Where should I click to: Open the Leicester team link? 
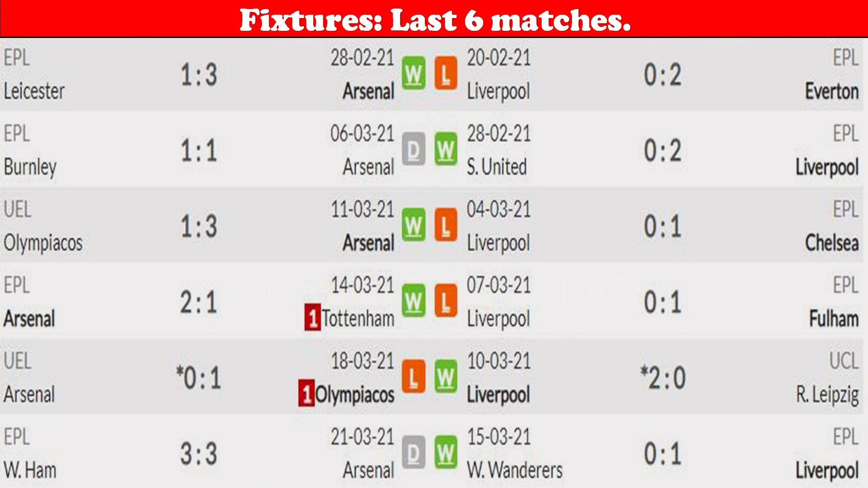click(x=34, y=91)
